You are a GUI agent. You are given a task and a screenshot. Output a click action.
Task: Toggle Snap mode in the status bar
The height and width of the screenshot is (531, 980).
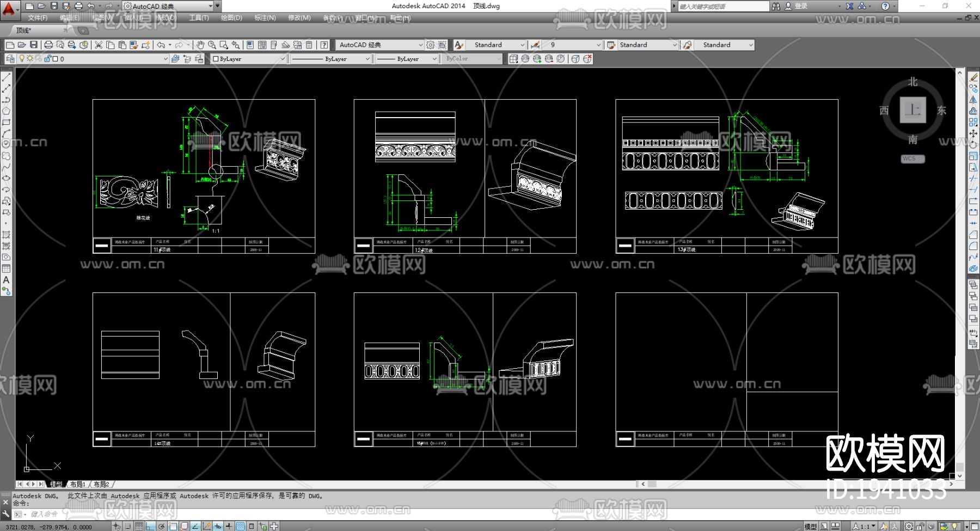pos(127,526)
